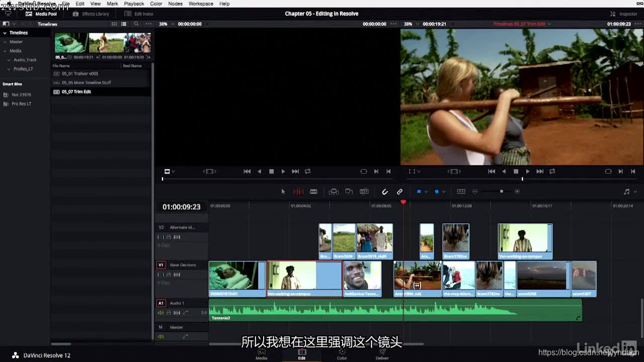
Task: Click the source viewer scrubber bar
Action: click(x=278, y=179)
